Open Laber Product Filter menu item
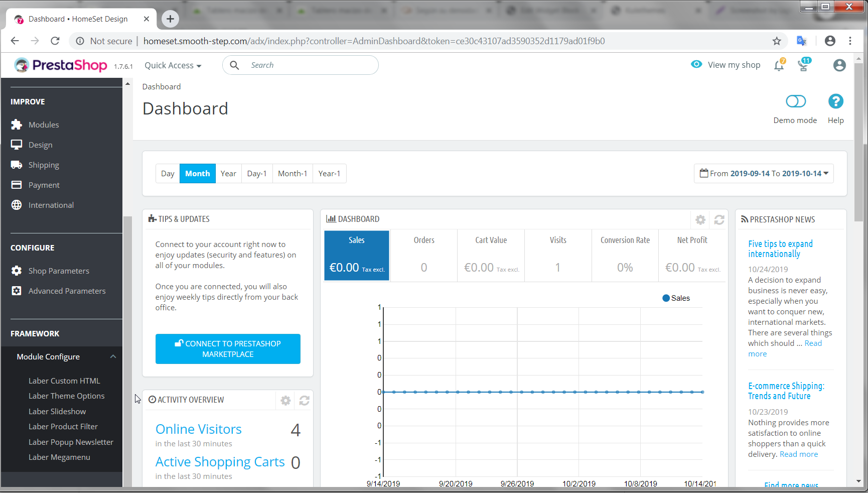Screen dimensions: 868x493 tap(63, 427)
